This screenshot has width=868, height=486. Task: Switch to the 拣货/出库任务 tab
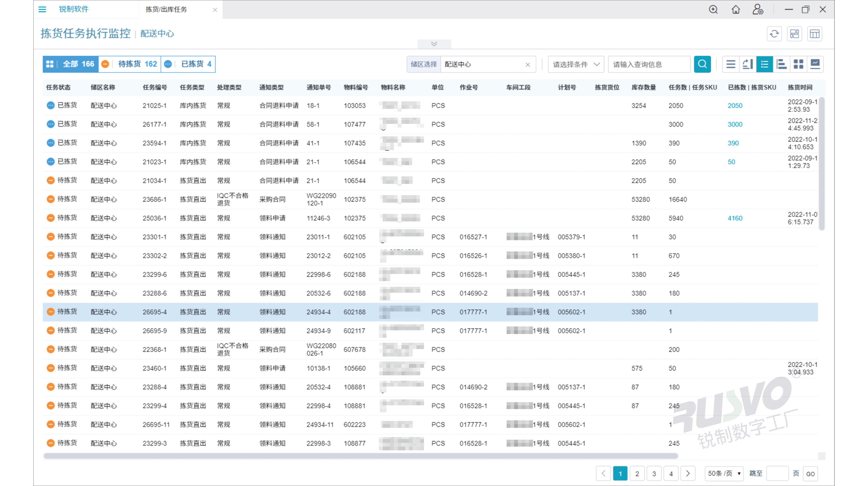coord(166,9)
